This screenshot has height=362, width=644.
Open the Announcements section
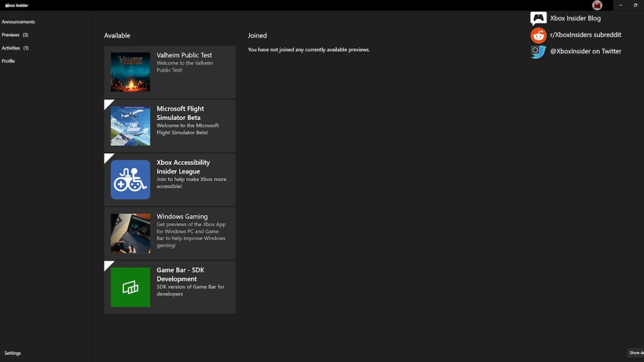click(18, 22)
